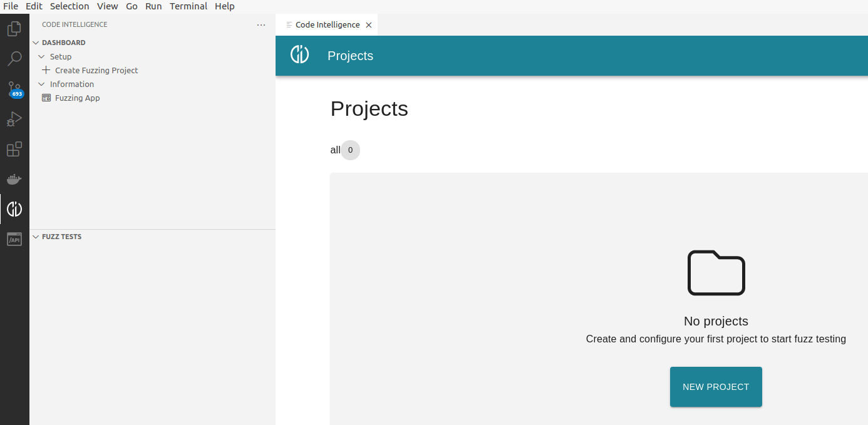Select the Run and Debug icon
This screenshot has width=868, height=425.
point(14,118)
